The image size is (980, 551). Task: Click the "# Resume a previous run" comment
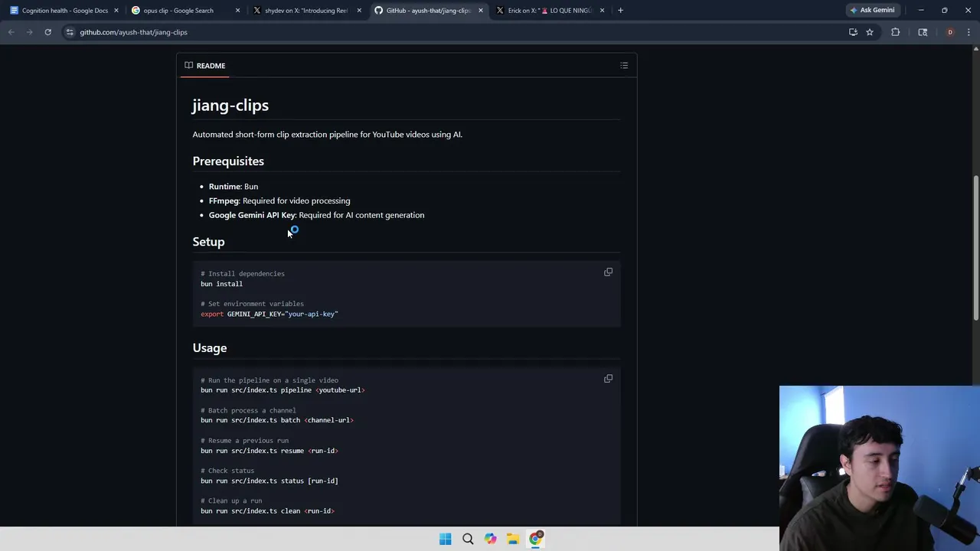244,441
